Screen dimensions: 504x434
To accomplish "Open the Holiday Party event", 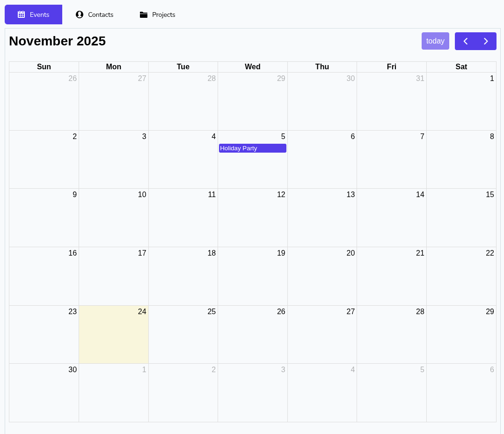I will click(x=252, y=148).
